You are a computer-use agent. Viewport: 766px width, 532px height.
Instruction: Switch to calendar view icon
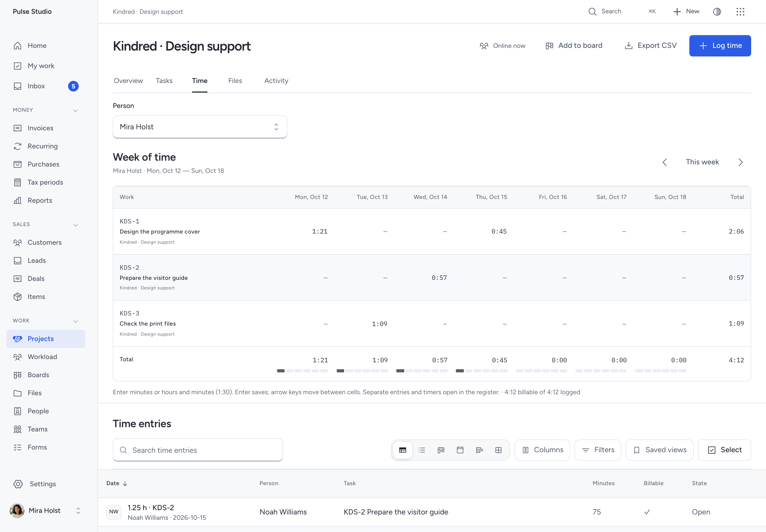(460, 450)
